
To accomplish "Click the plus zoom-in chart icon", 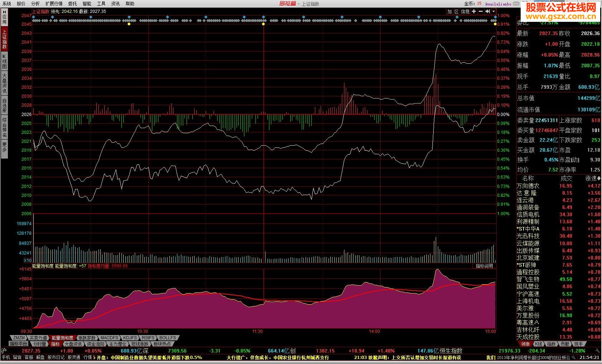I will pyautogui.click(x=474, y=11).
